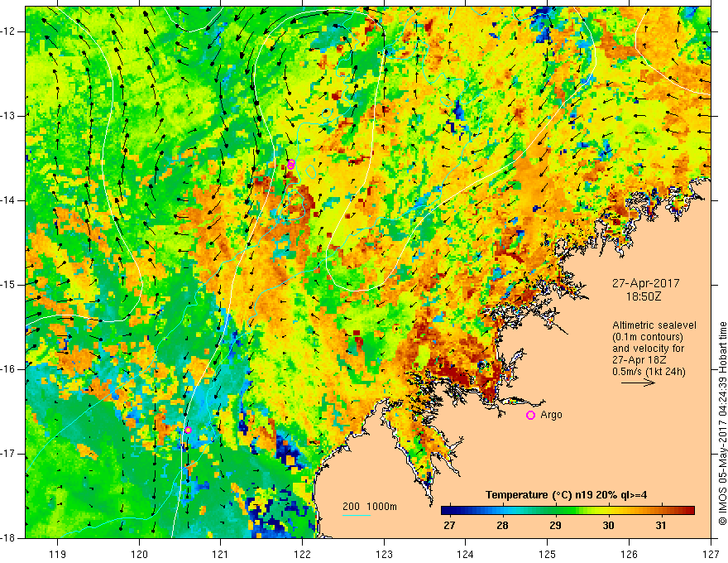Click the cyan isobath legend line

356,515
